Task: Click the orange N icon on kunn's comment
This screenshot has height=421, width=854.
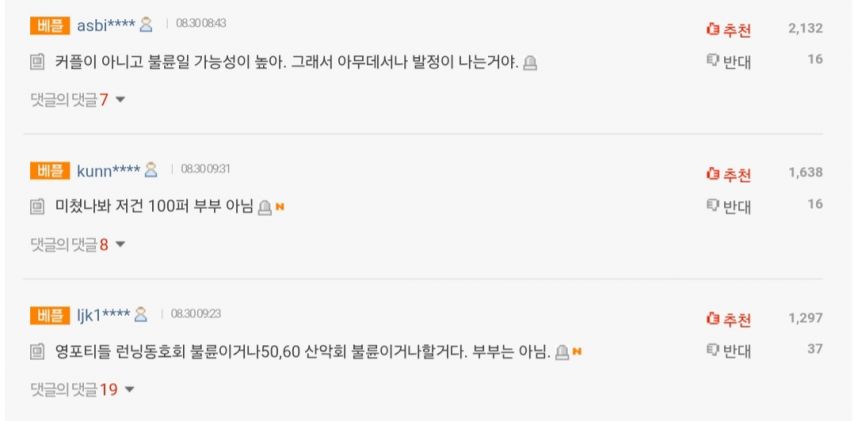Action: point(281,207)
